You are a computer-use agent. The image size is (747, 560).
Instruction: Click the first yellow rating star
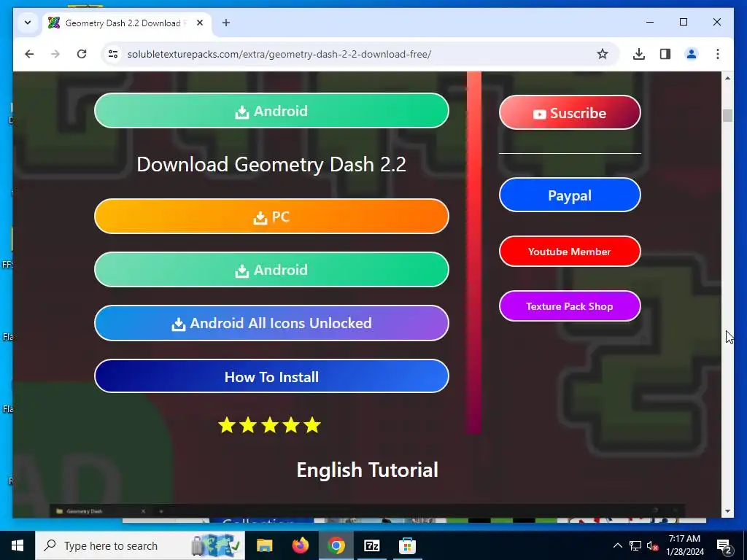pos(227,425)
